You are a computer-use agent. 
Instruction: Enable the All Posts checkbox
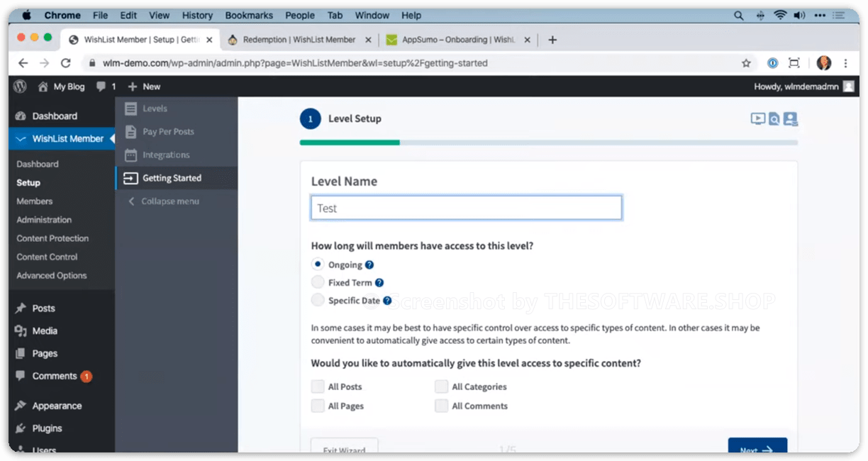[x=318, y=387]
